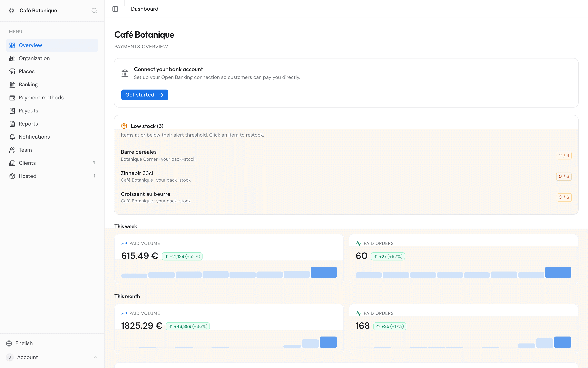588x368 pixels.
Task: Open the English language selector
Action: [52, 343]
